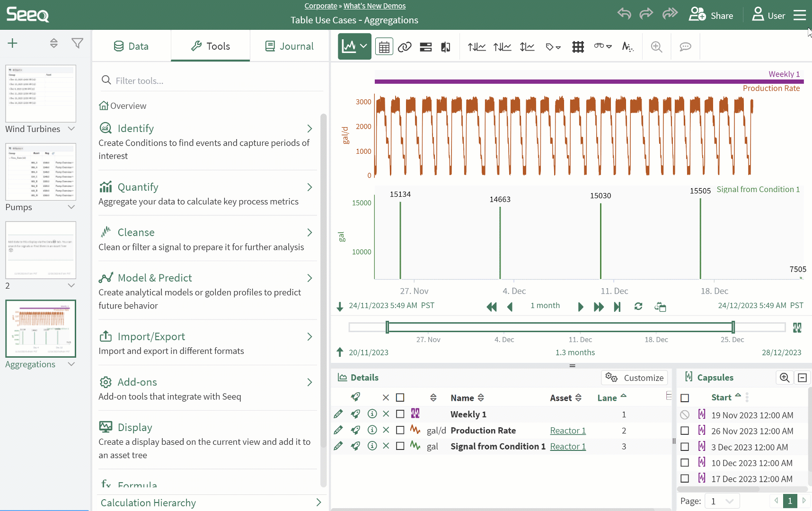Open the trend view dropdown arrow
812x511 pixels.
[x=363, y=46]
